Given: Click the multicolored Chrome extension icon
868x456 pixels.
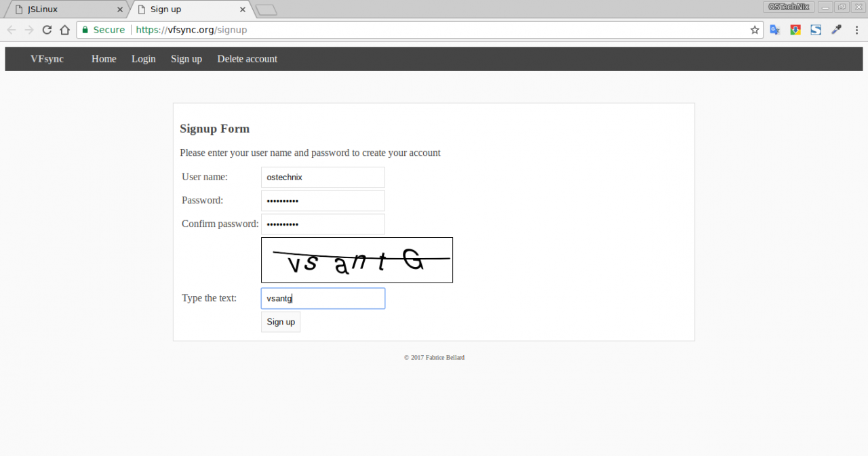Looking at the screenshot, I should click(795, 30).
